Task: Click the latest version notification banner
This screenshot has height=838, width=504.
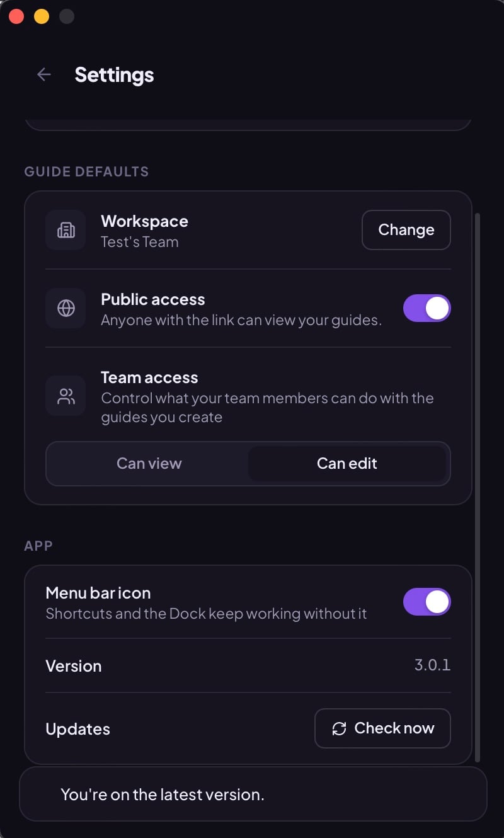Action: (x=253, y=794)
